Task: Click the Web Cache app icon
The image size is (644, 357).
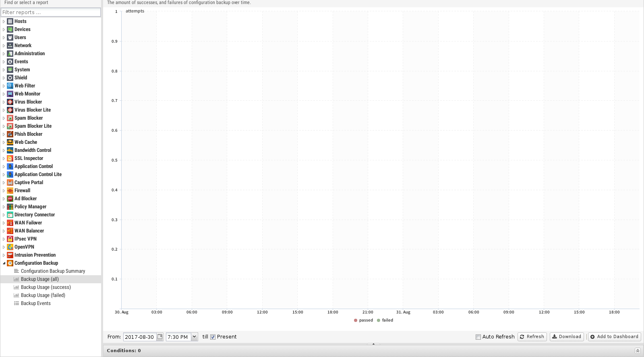Action: [x=10, y=142]
